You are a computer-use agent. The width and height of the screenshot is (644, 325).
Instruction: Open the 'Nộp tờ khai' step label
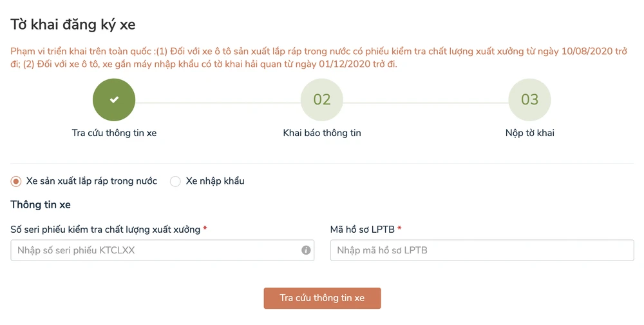point(529,133)
